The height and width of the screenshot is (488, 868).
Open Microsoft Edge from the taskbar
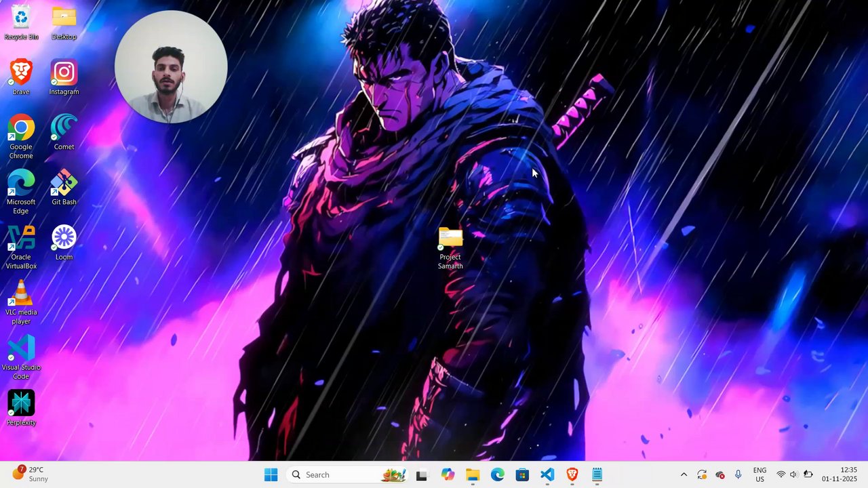(x=498, y=475)
